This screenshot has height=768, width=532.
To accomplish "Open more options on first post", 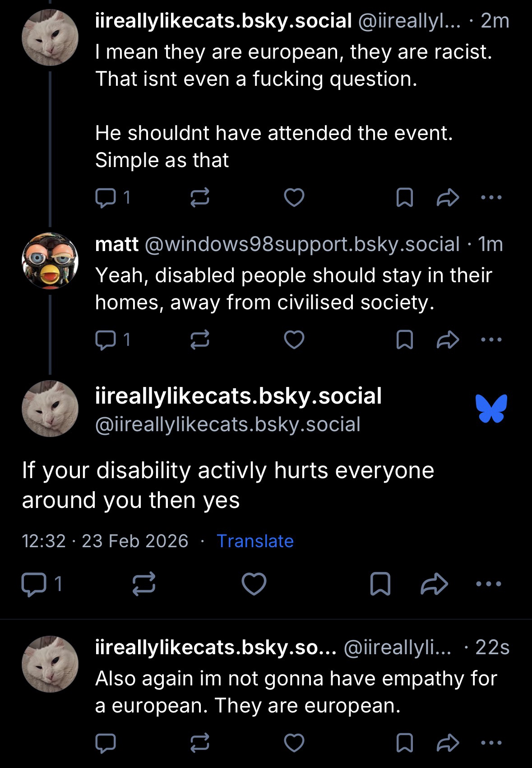I will (491, 197).
